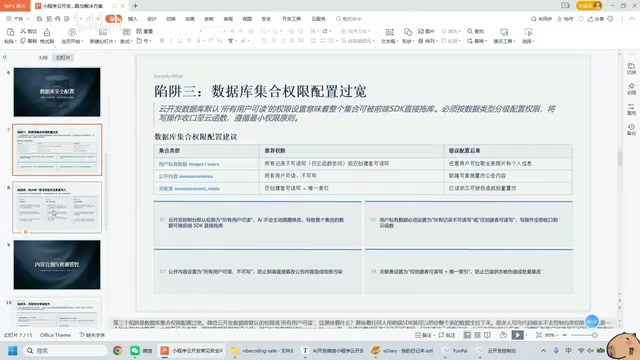
Task: Open the 演示工具 presentation tools
Action: pos(504,36)
